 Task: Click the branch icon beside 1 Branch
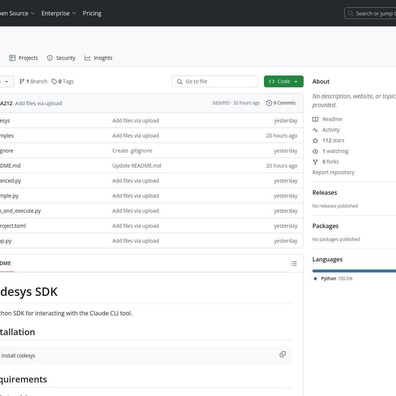22,81
